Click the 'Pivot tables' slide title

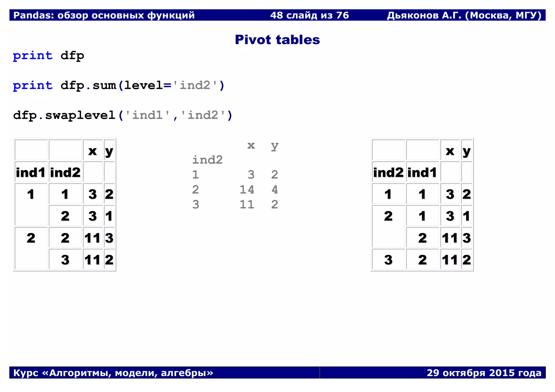(277, 40)
